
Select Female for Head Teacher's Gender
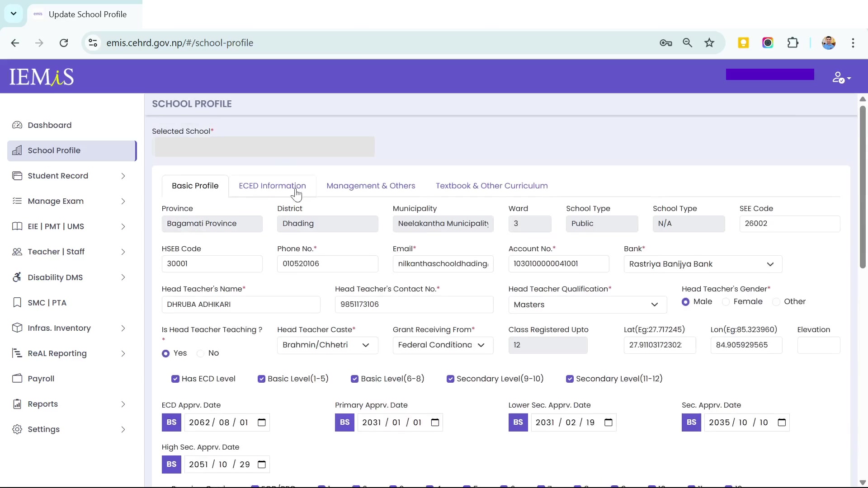[x=726, y=302]
